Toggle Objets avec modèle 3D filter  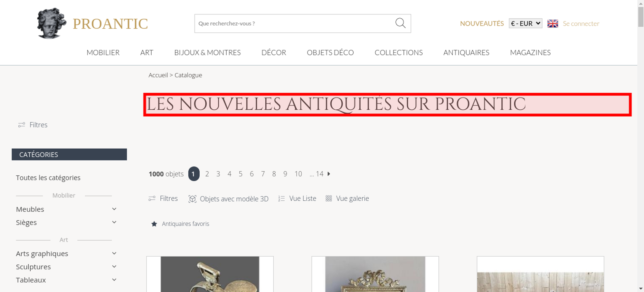(x=228, y=199)
